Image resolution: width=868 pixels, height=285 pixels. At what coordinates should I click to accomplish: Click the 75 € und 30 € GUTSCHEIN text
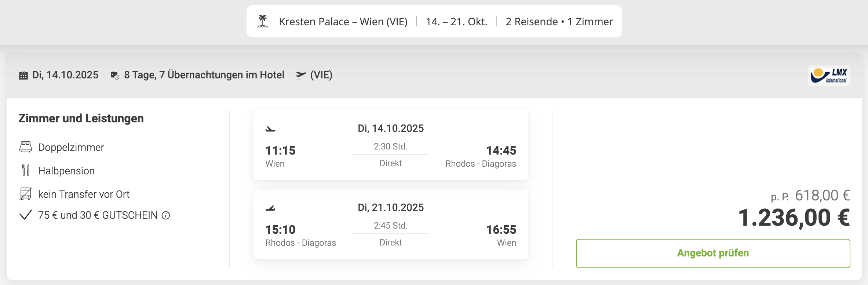98,215
